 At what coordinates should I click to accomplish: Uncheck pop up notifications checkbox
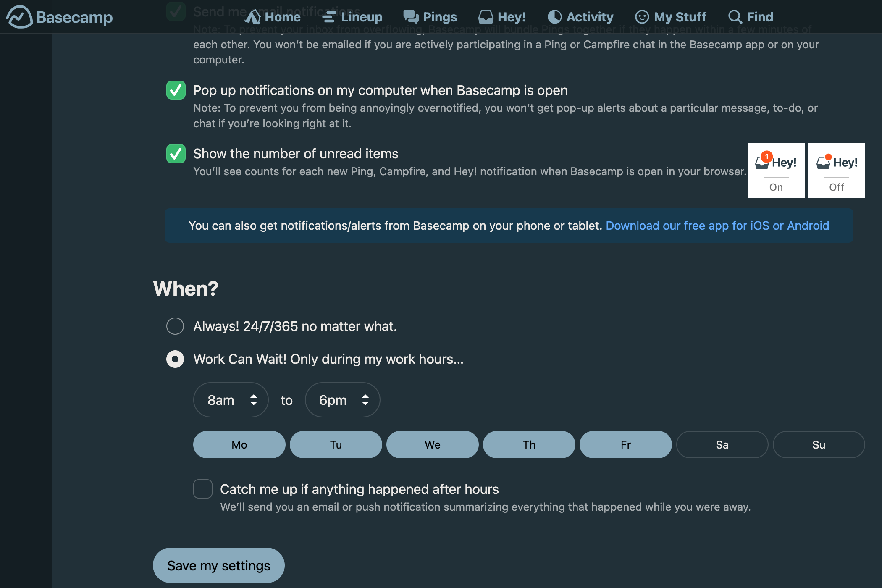(176, 90)
